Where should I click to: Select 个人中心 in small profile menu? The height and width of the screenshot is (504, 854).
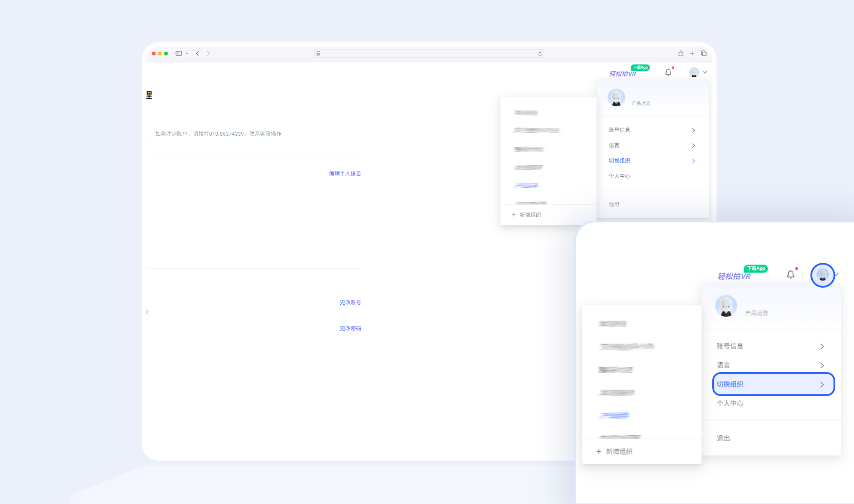pos(619,176)
